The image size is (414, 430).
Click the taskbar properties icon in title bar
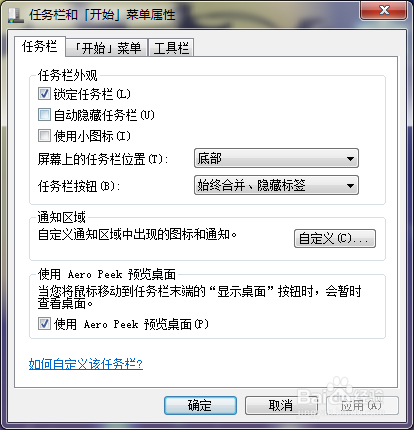point(15,15)
